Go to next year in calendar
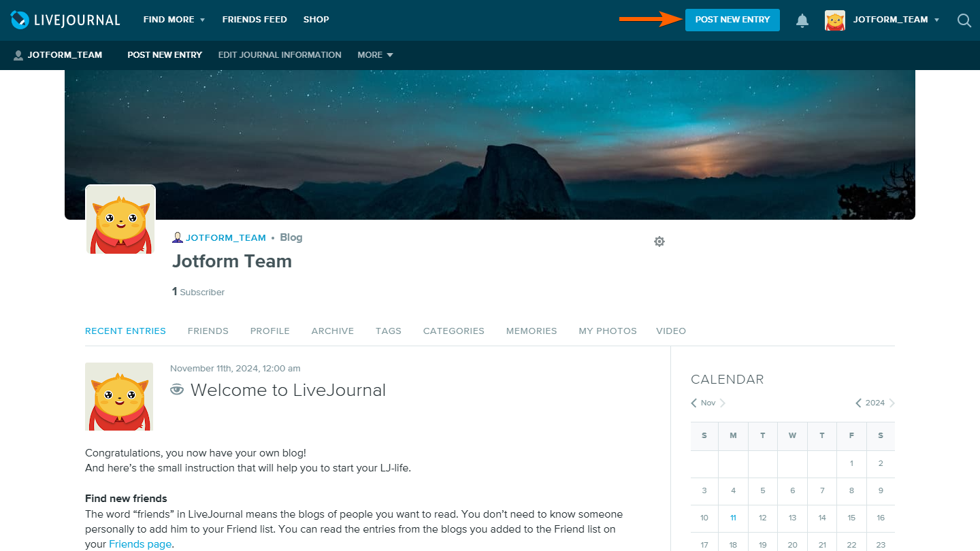This screenshot has width=980, height=551. click(x=892, y=403)
